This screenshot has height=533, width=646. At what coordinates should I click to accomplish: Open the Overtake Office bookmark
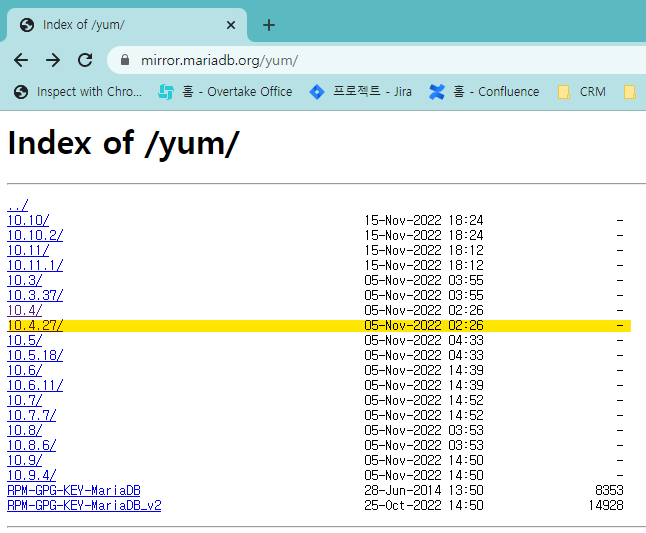pyautogui.click(x=225, y=91)
